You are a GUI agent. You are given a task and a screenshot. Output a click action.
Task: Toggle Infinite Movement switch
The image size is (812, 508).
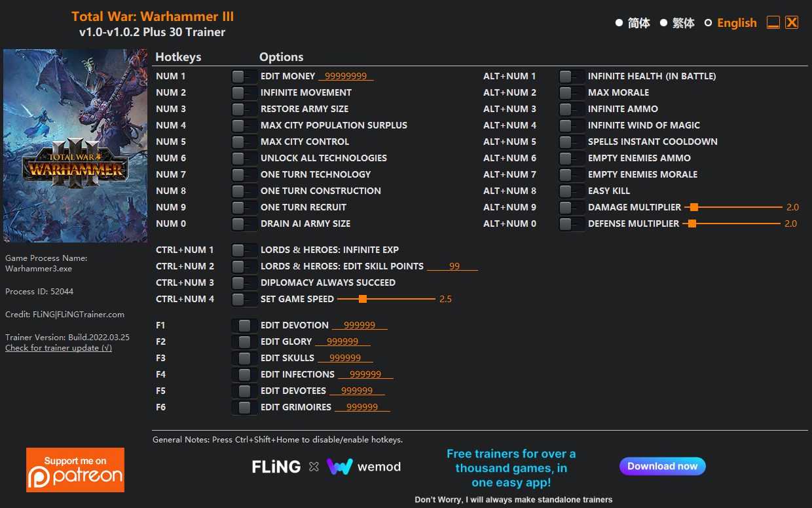click(244, 93)
